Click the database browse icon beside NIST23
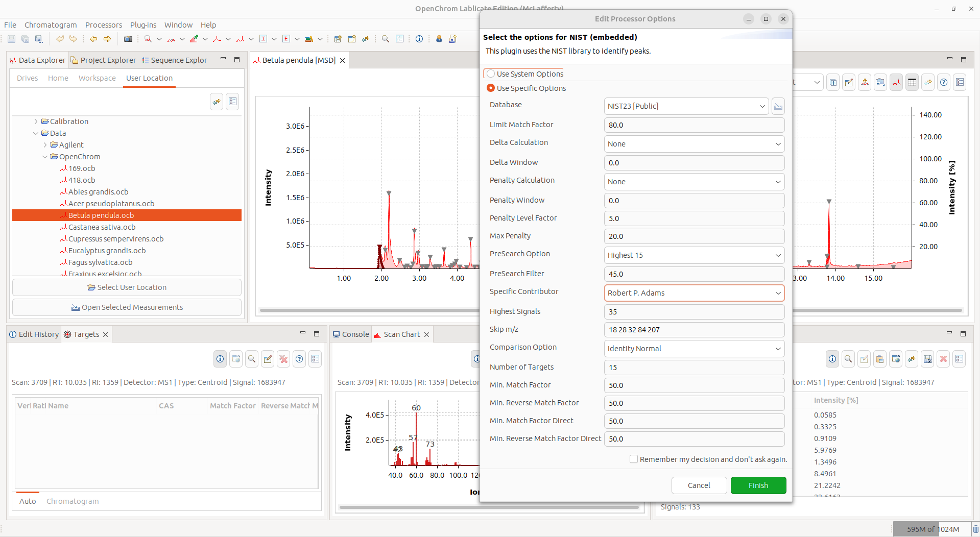The height and width of the screenshot is (537, 980). pos(778,106)
